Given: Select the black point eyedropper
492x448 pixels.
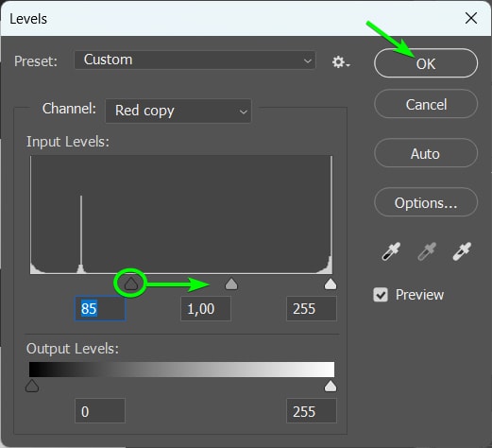Looking at the screenshot, I should point(391,251).
